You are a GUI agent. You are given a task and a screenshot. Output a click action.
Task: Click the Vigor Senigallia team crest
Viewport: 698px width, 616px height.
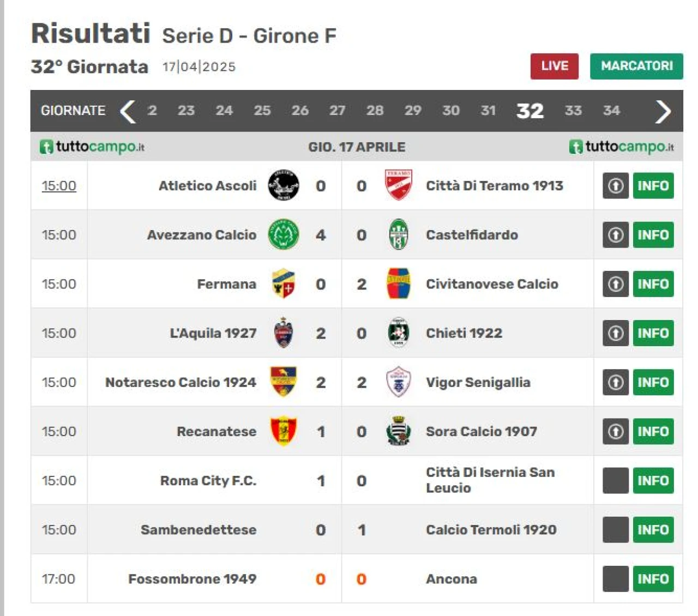399,382
